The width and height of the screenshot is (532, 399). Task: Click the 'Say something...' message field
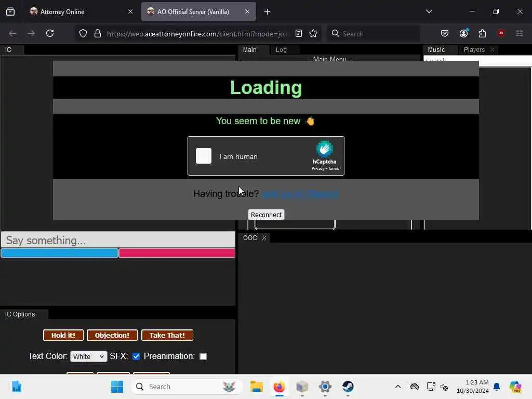pos(118,240)
